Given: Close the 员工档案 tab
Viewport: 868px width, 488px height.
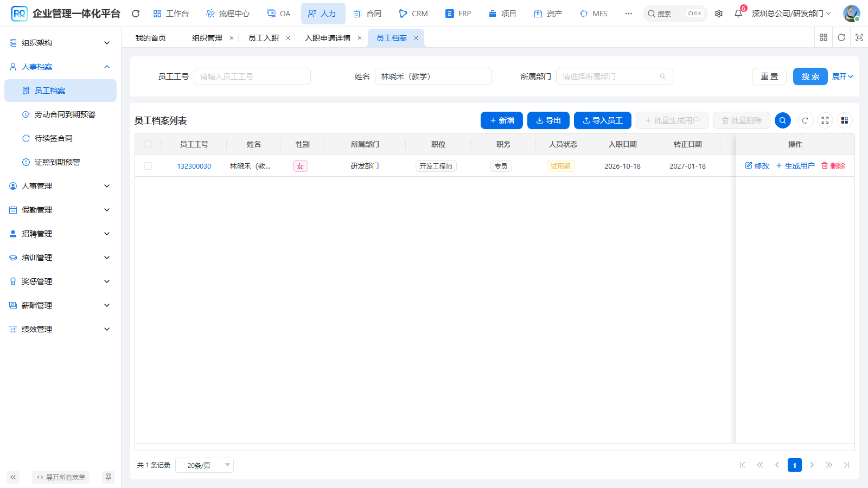Looking at the screenshot, I should (x=416, y=38).
